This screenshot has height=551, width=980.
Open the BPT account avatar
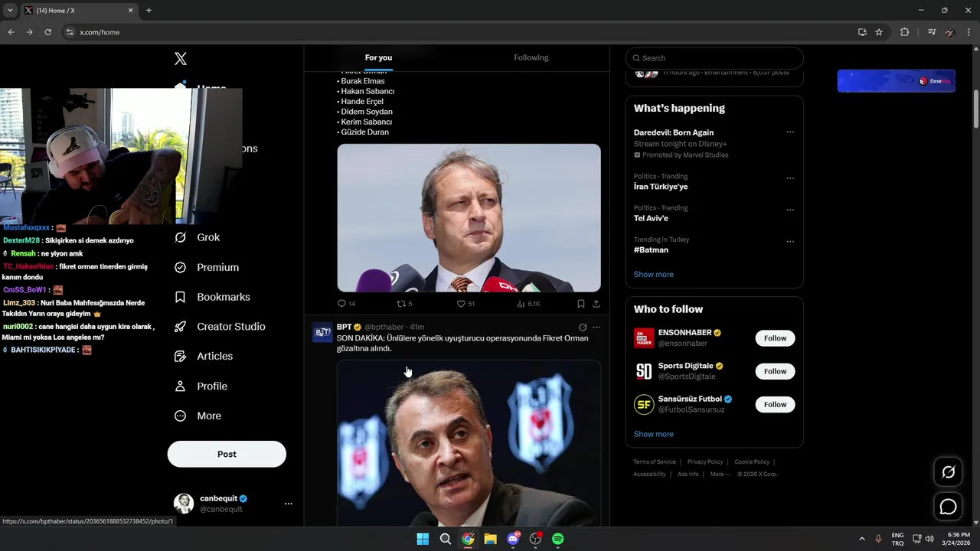click(322, 332)
